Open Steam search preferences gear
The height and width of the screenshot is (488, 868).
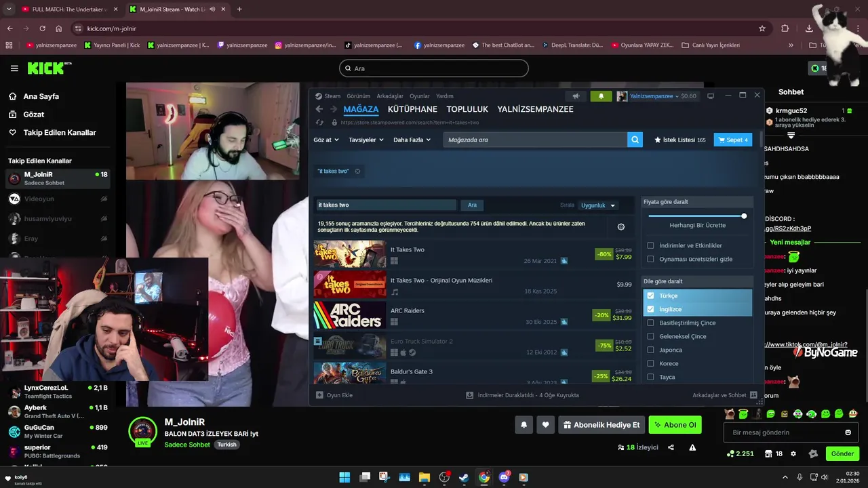(x=621, y=227)
